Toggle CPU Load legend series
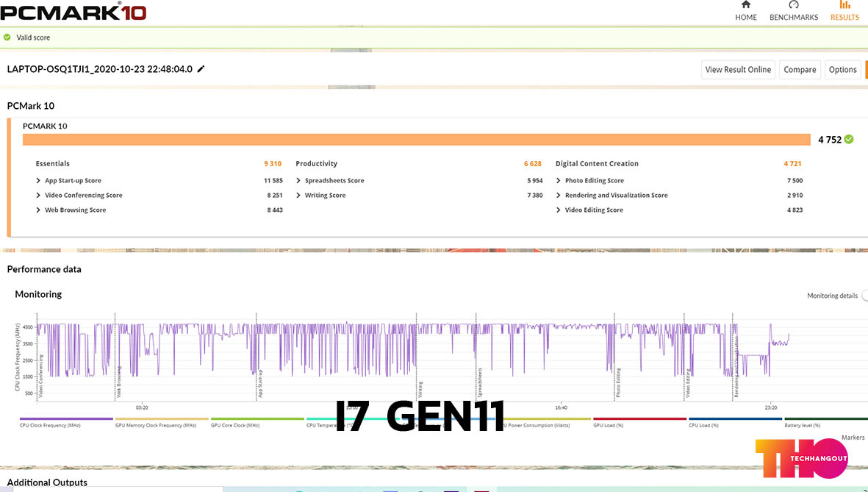Screen dimensions: 868x492 tap(736, 422)
